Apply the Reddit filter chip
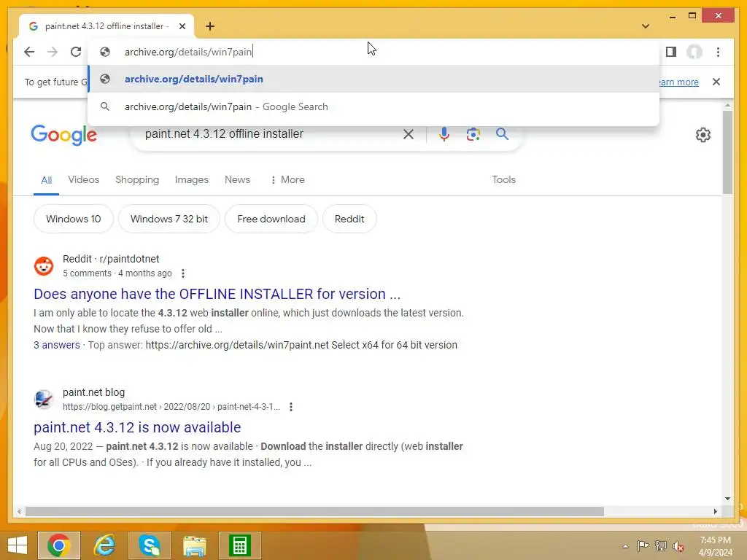This screenshot has height=560, width=747. click(349, 219)
